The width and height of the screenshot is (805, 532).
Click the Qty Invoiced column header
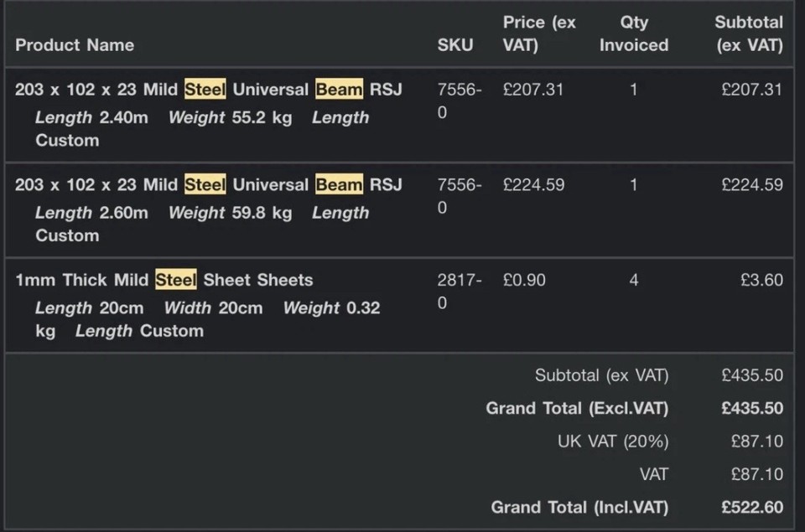634,34
